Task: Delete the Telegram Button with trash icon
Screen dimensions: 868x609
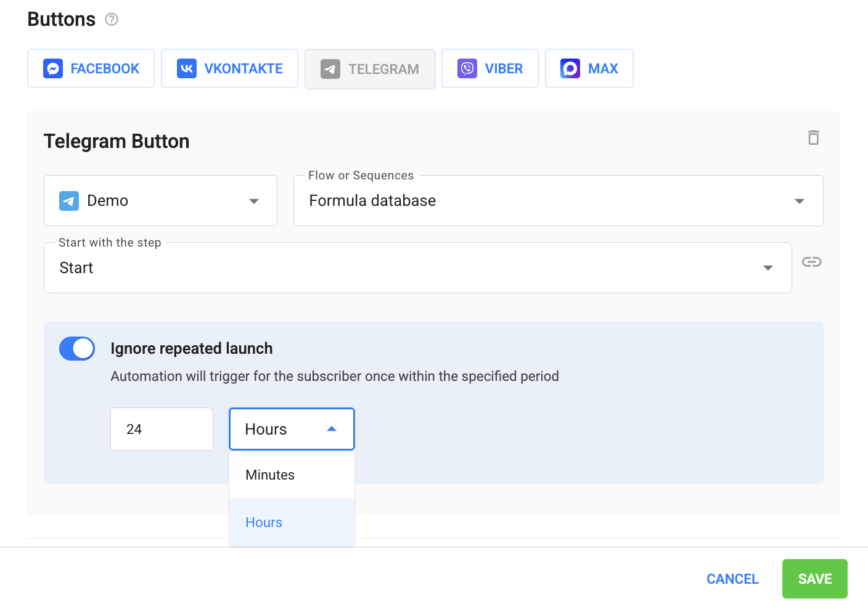Action: (x=813, y=137)
